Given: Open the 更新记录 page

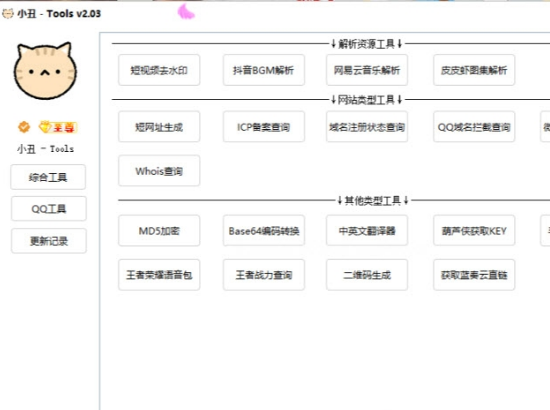Looking at the screenshot, I should [x=49, y=241].
